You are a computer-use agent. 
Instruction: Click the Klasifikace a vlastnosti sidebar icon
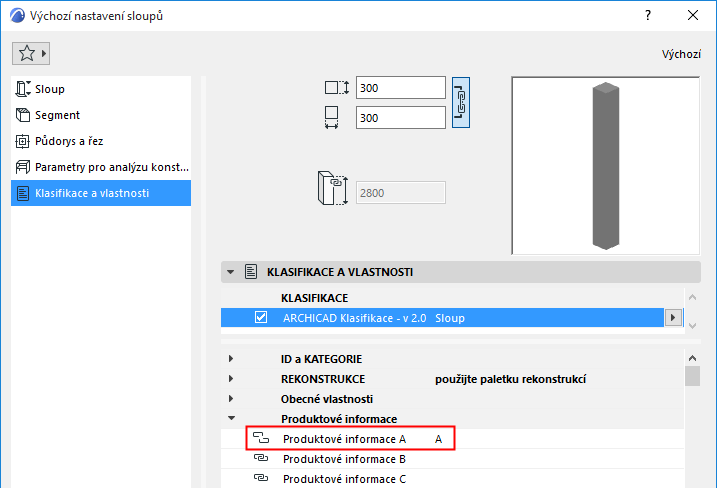(22, 193)
